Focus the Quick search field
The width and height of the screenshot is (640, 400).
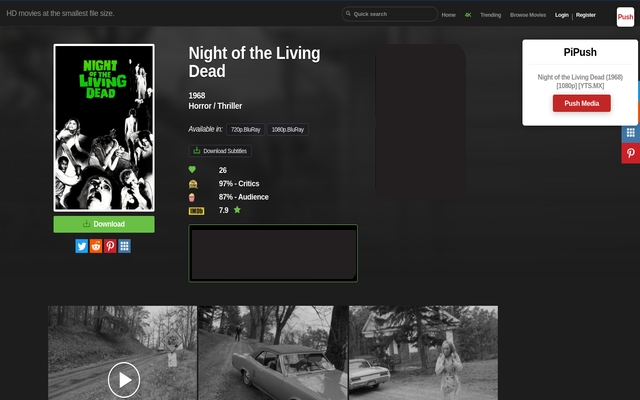390,14
